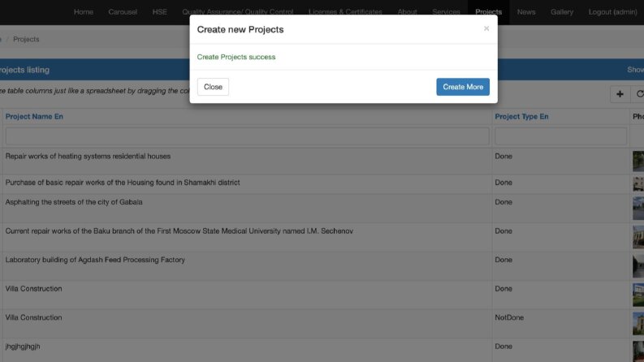644x362 pixels.
Task: Open thumbnail for heating systems repair project
Action: coord(638,161)
